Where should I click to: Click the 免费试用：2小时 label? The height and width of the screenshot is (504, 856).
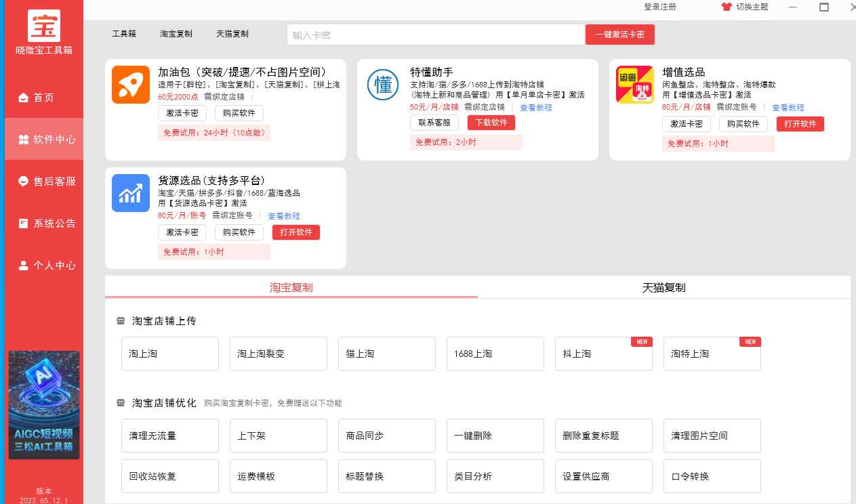coord(466,142)
